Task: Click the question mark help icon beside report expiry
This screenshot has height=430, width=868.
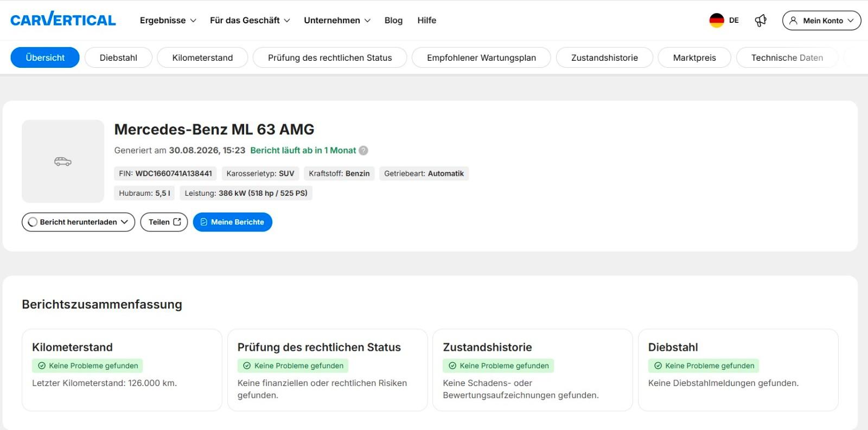Action: click(x=363, y=151)
